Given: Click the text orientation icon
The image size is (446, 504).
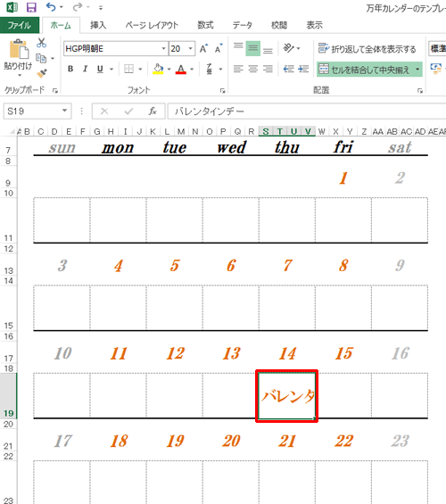Looking at the screenshot, I should click(x=288, y=48).
